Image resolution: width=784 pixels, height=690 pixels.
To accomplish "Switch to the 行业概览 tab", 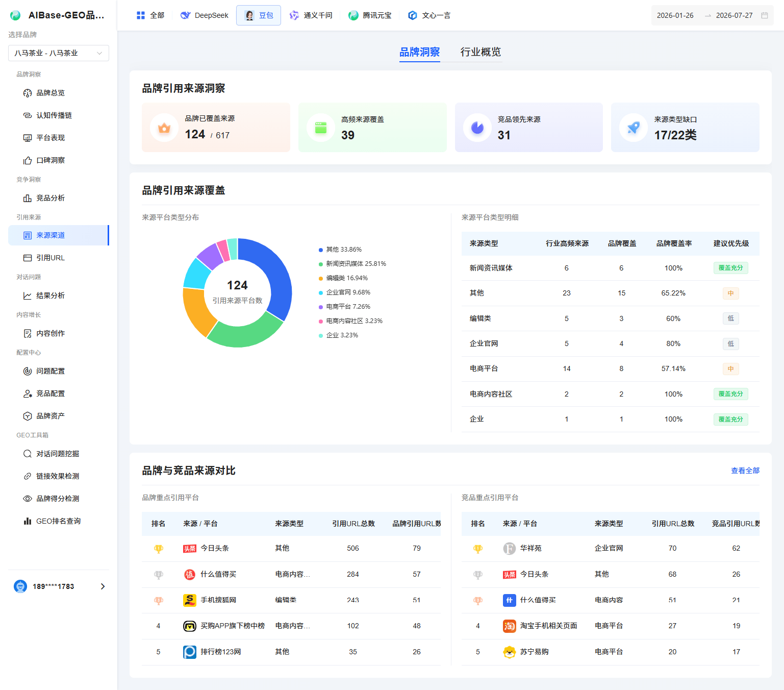I will click(x=480, y=52).
